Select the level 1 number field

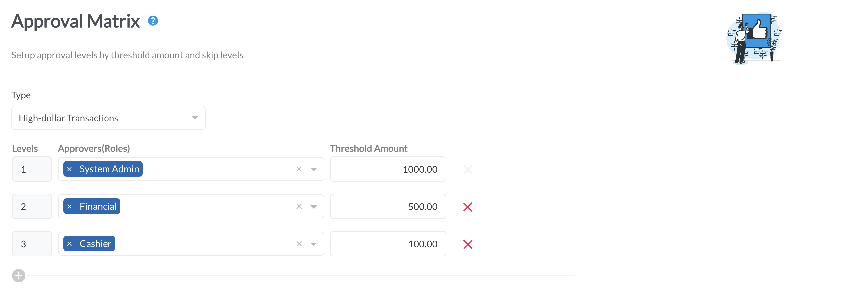tap(32, 169)
